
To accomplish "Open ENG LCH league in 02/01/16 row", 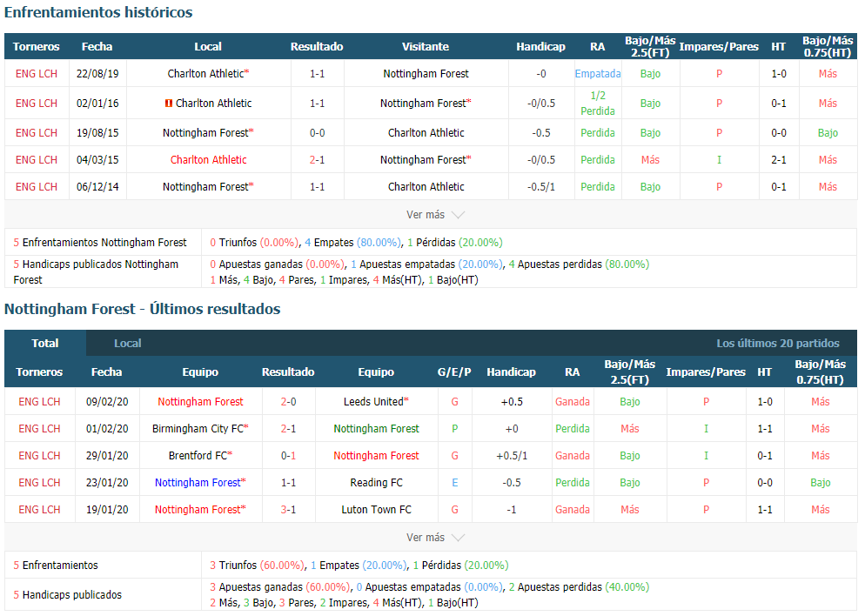I will point(37,104).
